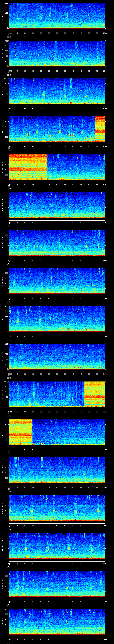This screenshot has width=114, height=644.
Task: Click the '16:00' end time label
Action: (x=105, y=71)
